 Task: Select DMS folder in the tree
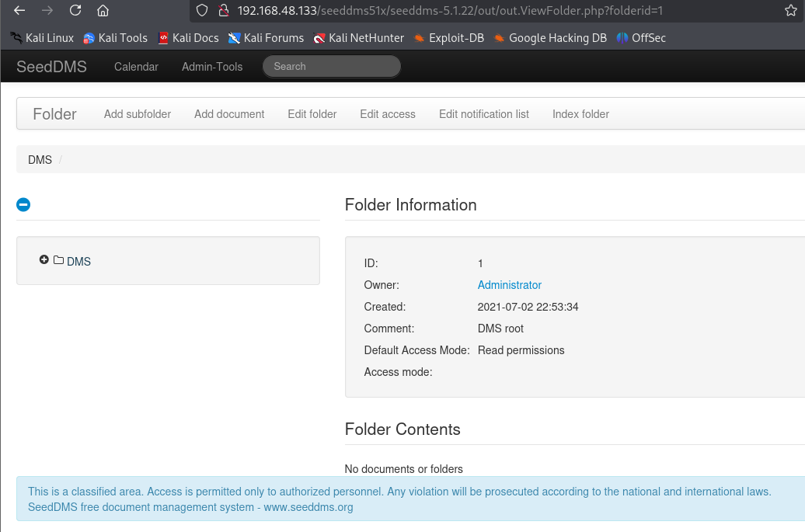tap(78, 262)
